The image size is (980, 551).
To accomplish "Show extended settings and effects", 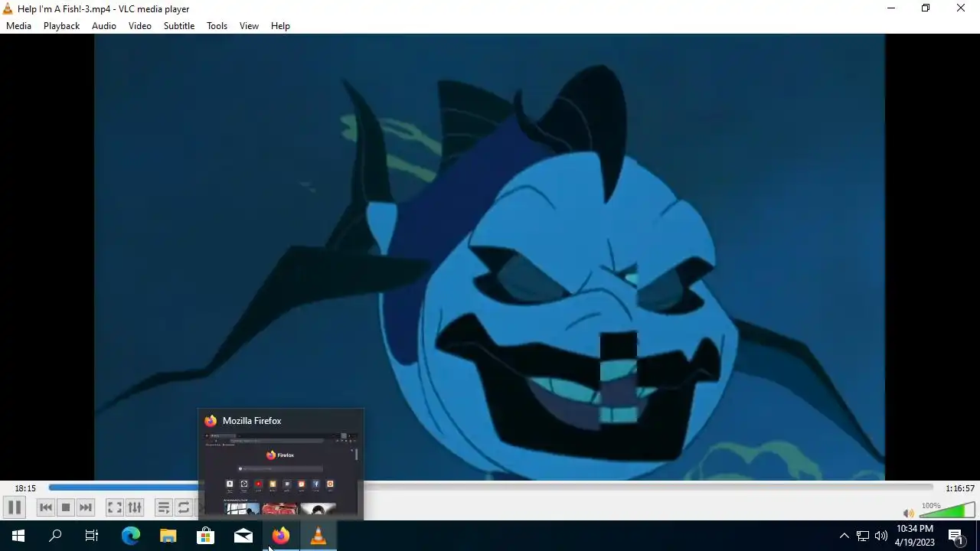I will [x=135, y=507].
